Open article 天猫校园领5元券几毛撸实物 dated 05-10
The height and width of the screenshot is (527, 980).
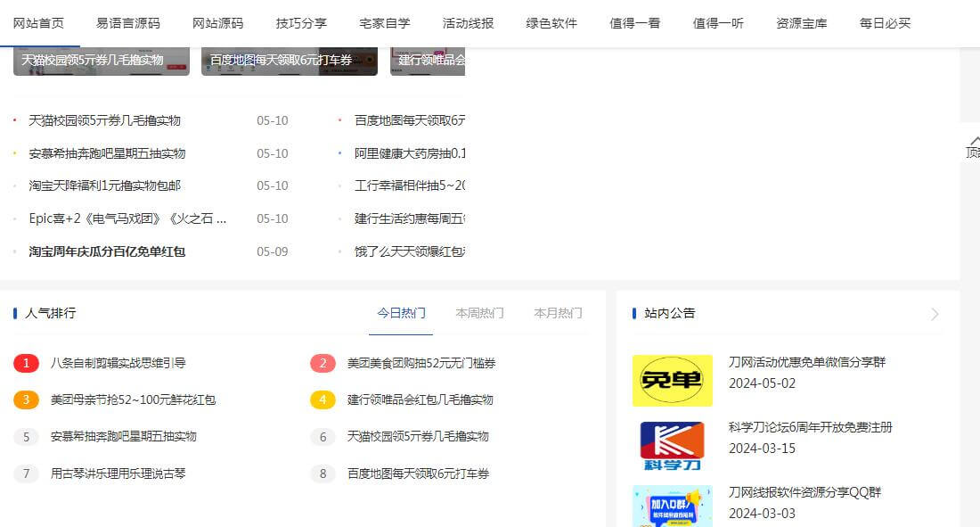104,120
